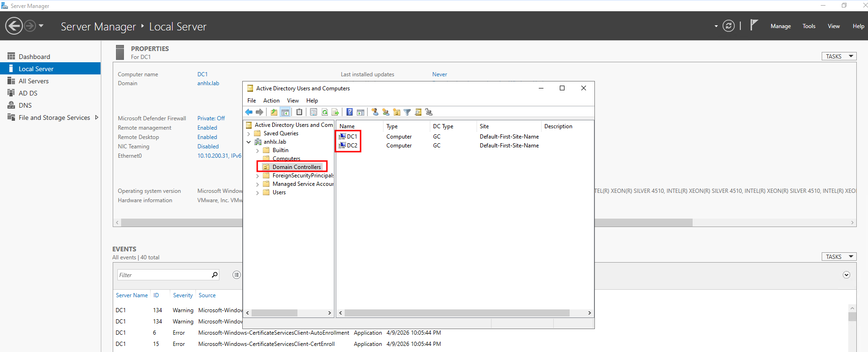Toggle the Show/Hide Action Pane button
Screen dimensions: 868x352
361,112
